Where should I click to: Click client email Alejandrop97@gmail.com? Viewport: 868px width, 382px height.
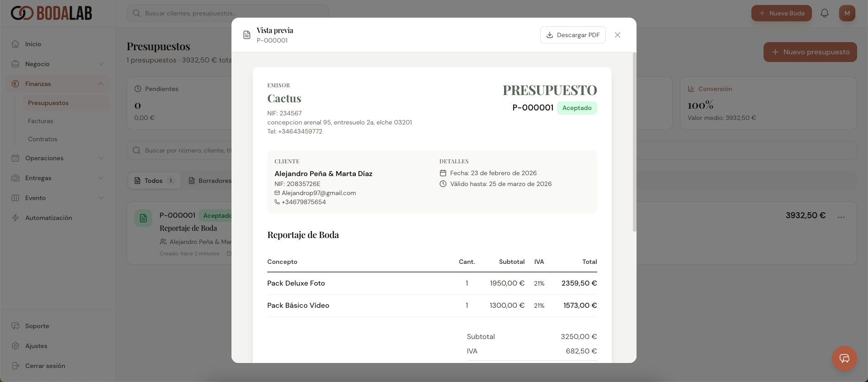[319, 193]
